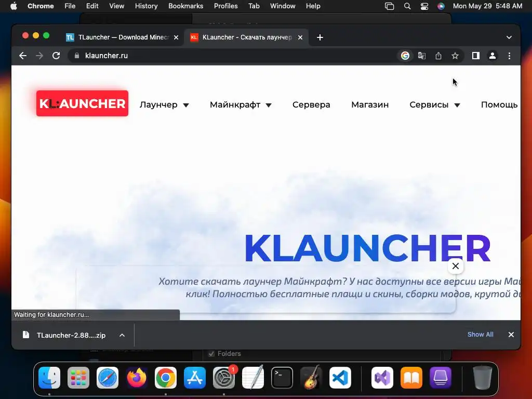Image resolution: width=532 pixels, height=399 pixels.
Task: Switch to TLauncher — Download Minecraft tab
Action: point(123,37)
